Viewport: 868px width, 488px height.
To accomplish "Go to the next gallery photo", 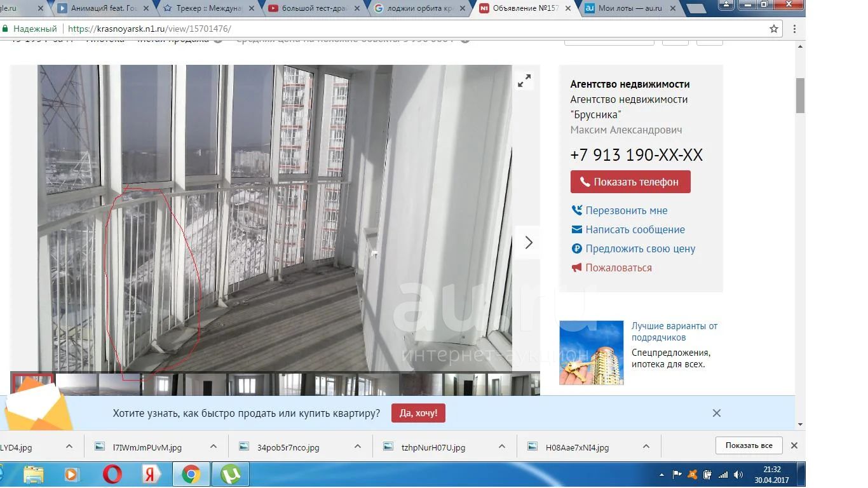I will point(528,242).
